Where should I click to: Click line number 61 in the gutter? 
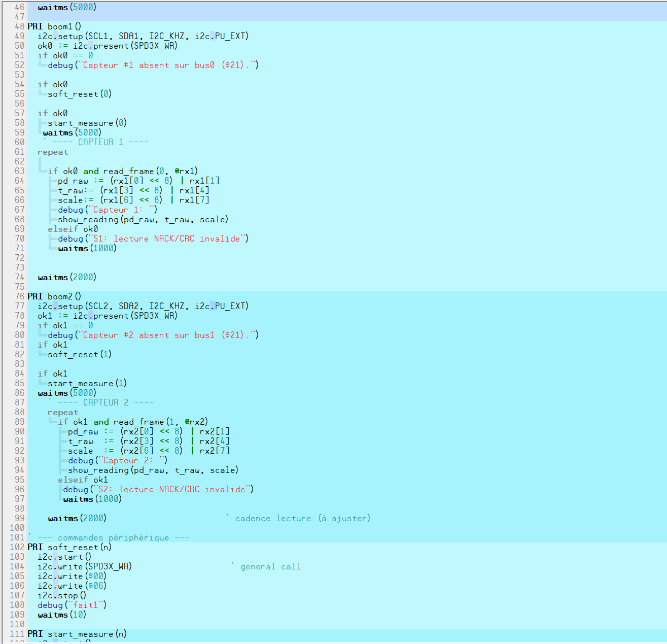[x=19, y=152]
